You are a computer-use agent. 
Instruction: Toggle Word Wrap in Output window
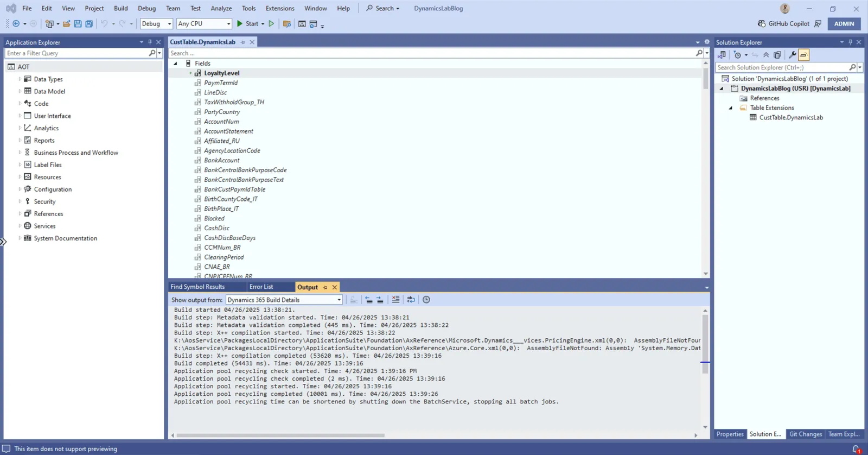tap(411, 300)
